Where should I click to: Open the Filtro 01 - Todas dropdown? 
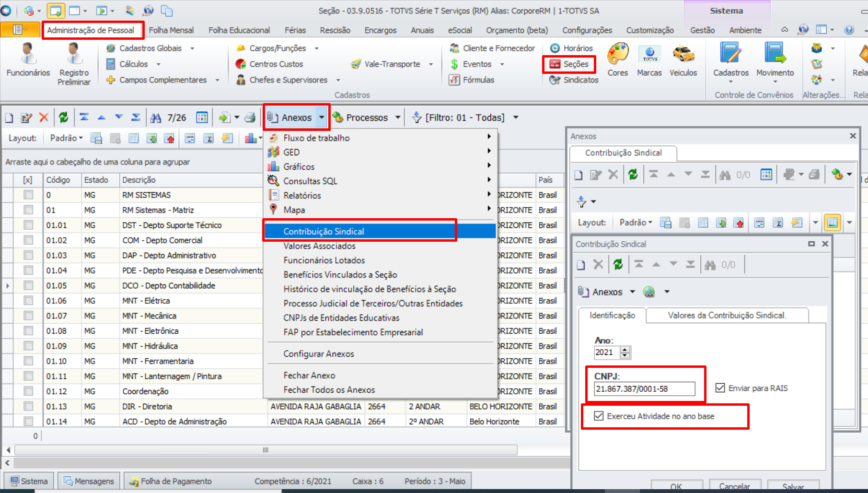[516, 117]
